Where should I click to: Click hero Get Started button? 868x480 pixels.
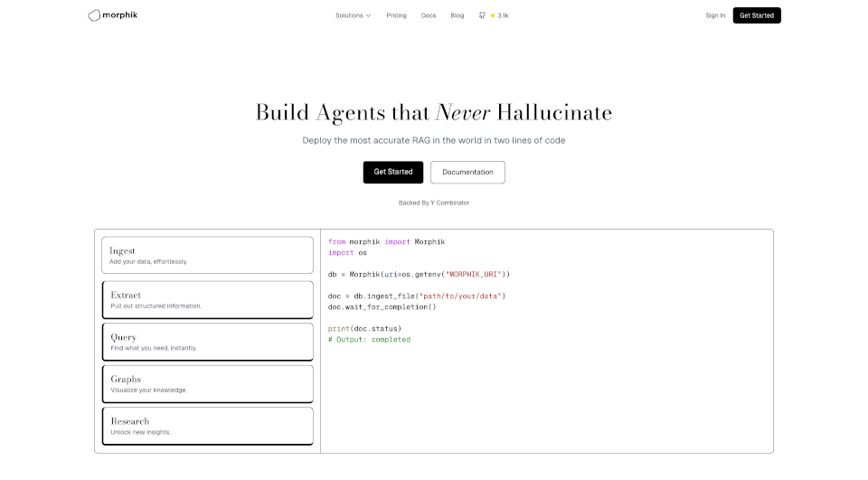(393, 172)
